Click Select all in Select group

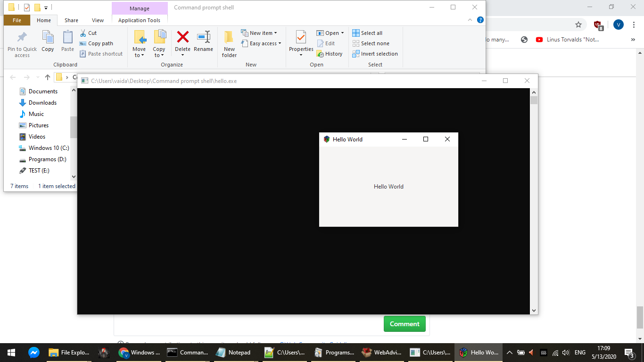coord(367,33)
